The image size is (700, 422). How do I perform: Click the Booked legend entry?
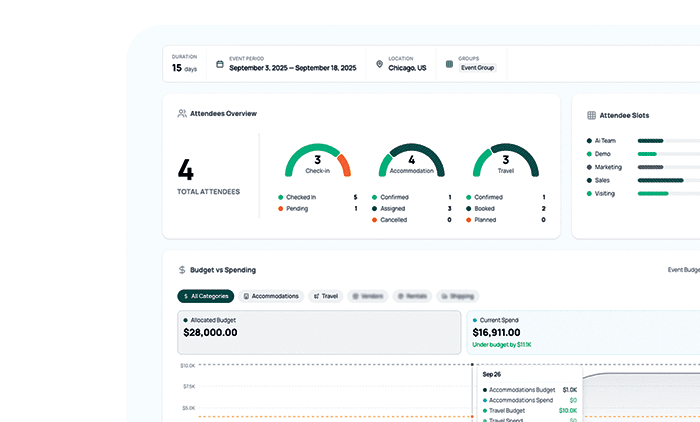(x=506, y=209)
